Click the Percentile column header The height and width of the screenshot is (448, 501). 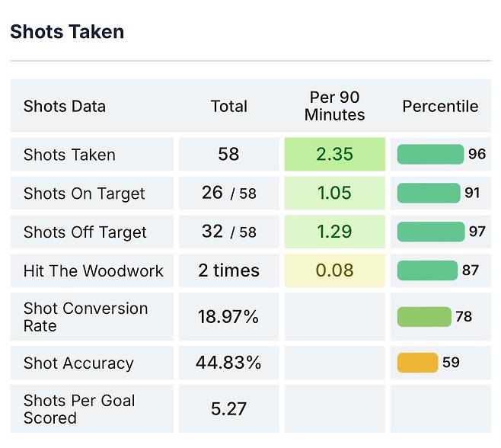pos(440,107)
